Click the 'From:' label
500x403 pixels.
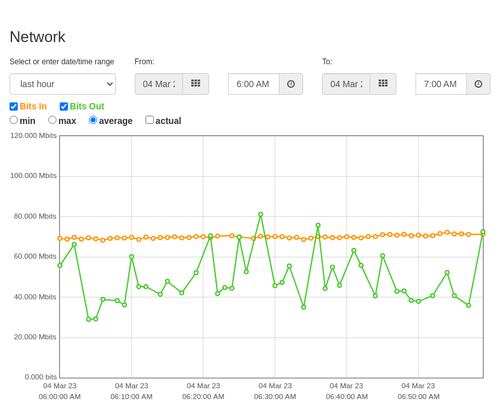click(144, 62)
